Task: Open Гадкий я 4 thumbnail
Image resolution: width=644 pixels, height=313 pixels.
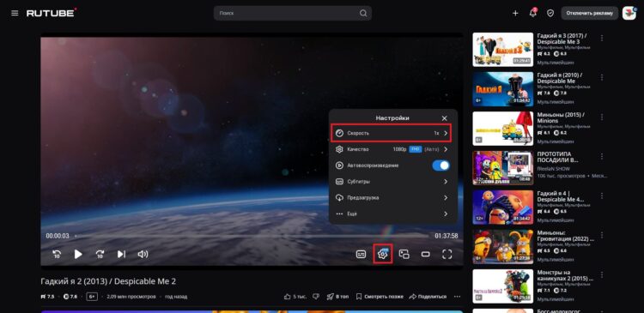Action: click(502, 208)
